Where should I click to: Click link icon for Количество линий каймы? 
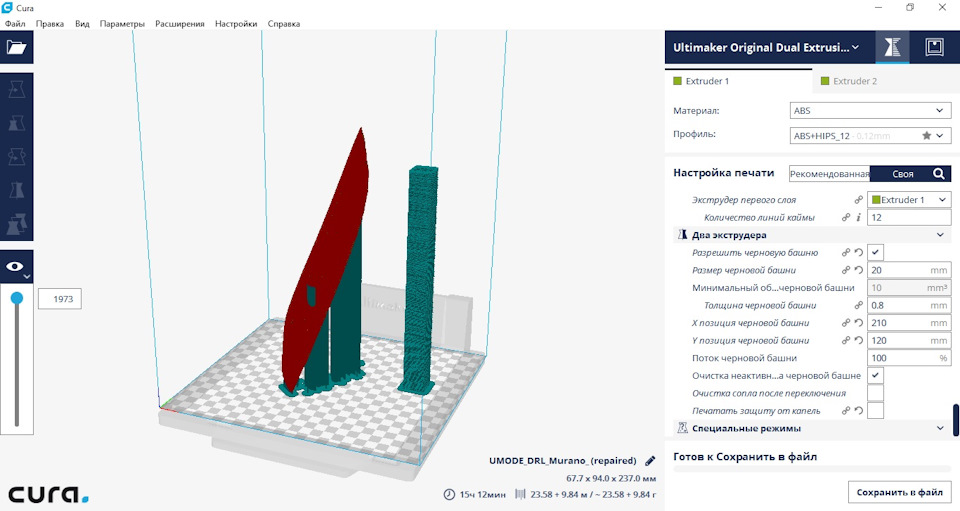846,217
